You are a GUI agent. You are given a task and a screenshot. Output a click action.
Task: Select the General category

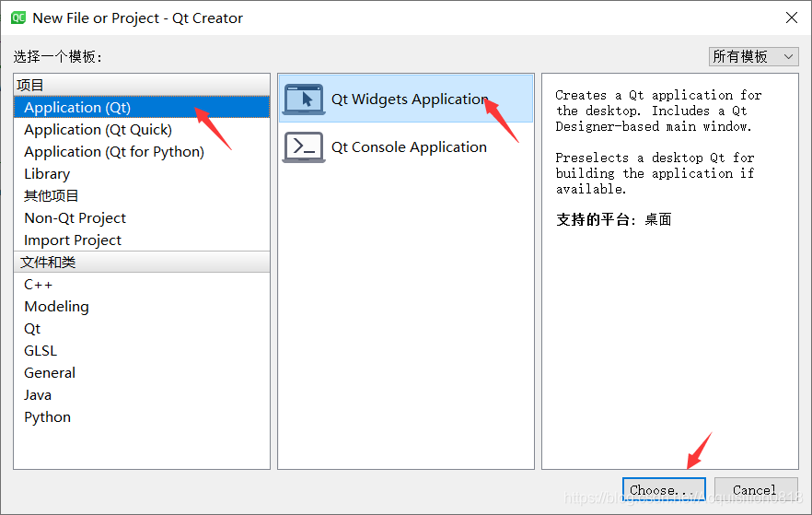[142, 373]
